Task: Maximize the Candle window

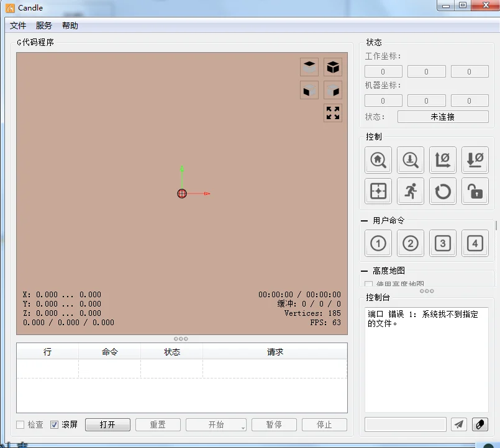Action: (x=463, y=6)
